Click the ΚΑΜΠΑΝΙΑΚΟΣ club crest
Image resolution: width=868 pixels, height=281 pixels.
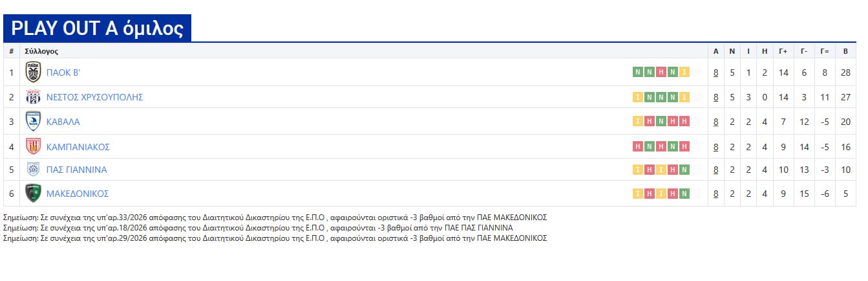[33, 146]
